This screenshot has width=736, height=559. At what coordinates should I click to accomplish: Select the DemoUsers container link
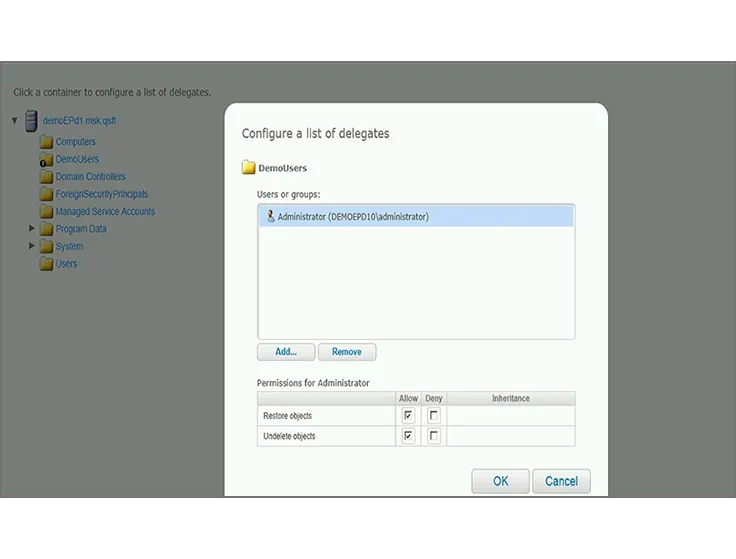77,159
